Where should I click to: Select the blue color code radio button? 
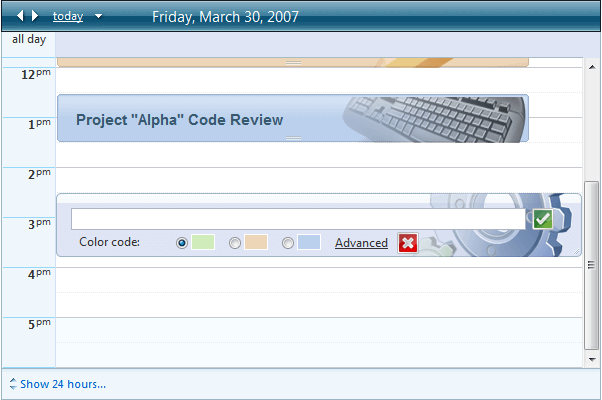pos(288,243)
